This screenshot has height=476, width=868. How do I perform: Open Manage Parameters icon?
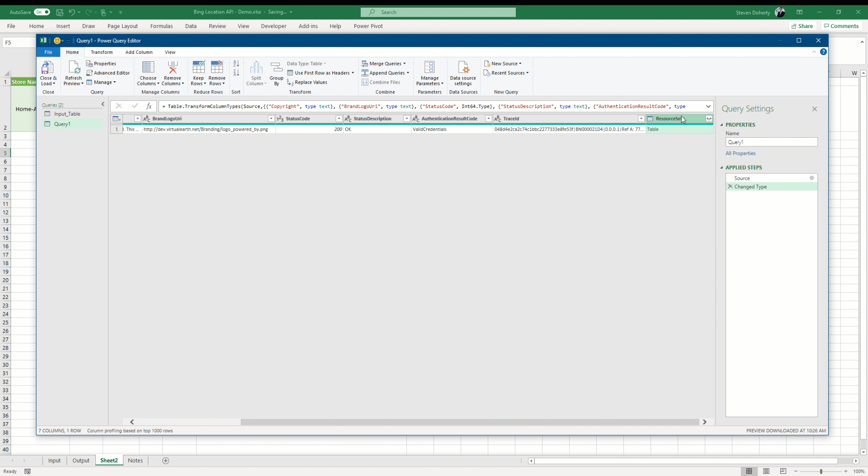click(x=429, y=67)
